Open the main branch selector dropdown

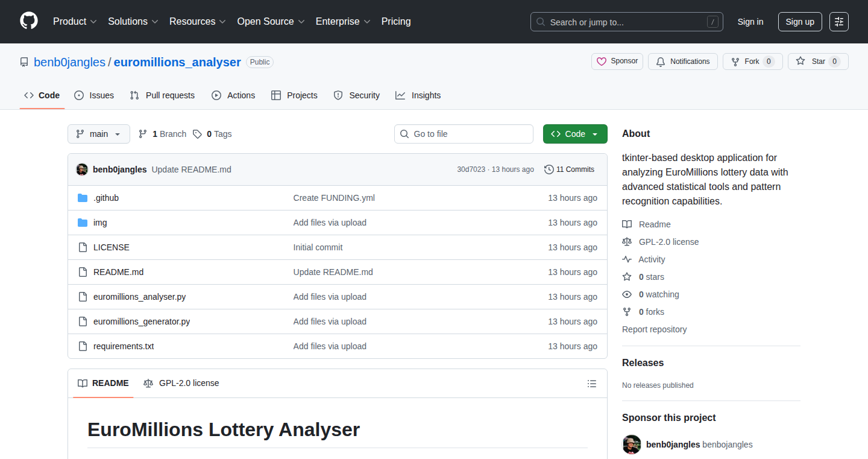point(99,134)
